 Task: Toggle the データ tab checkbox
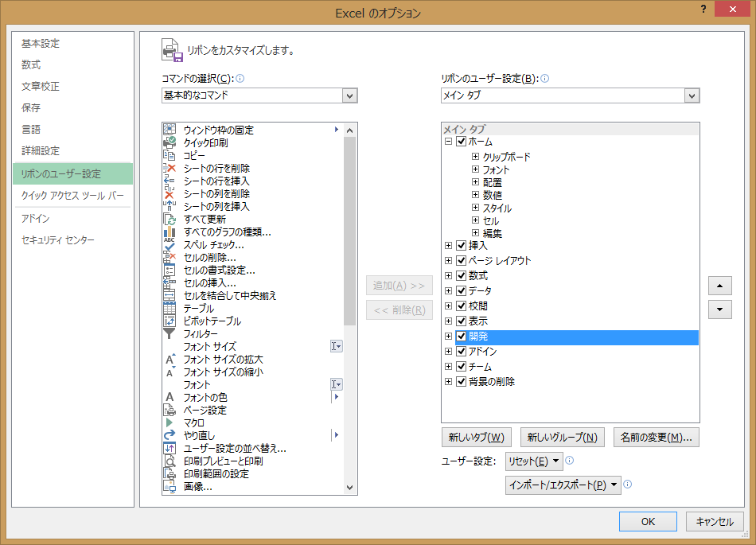tap(461, 291)
